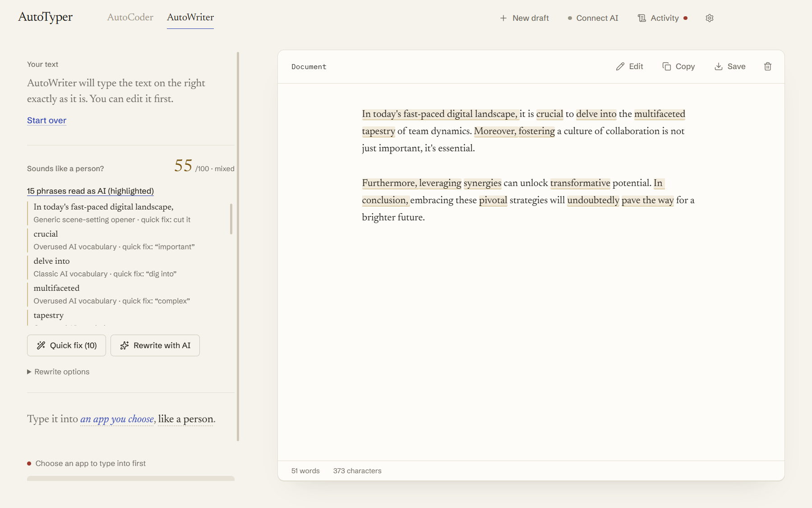The width and height of the screenshot is (812, 508).
Task: Switch to the AutoCoder tab
Action: coord(130,17)
